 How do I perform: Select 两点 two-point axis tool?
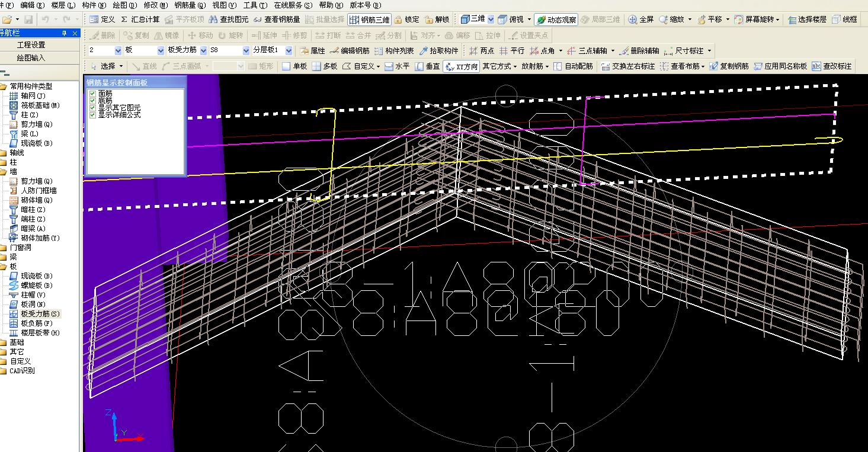pyautogui.click(x=482, y=51)
